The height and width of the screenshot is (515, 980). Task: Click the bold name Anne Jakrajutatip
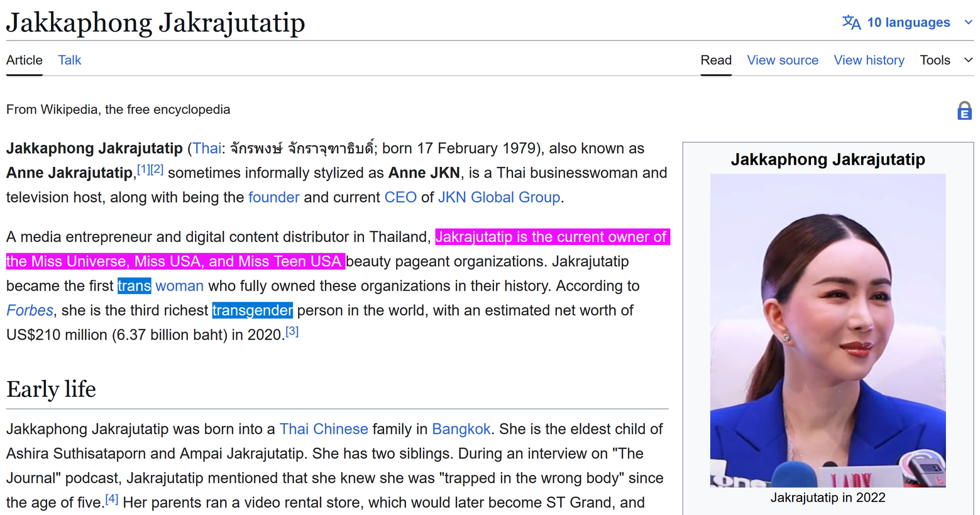tap(69, 173)
